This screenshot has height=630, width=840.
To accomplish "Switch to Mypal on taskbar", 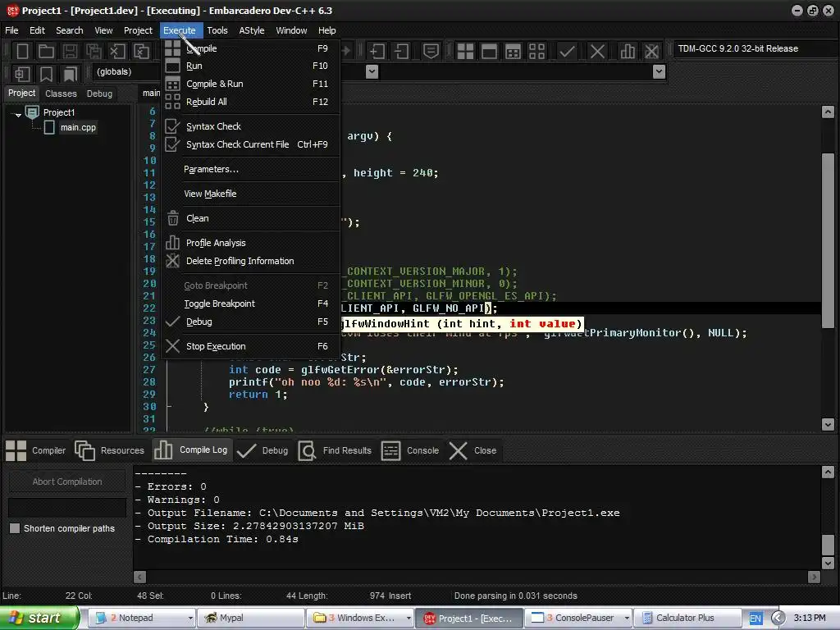I will (x=251, y=619).
